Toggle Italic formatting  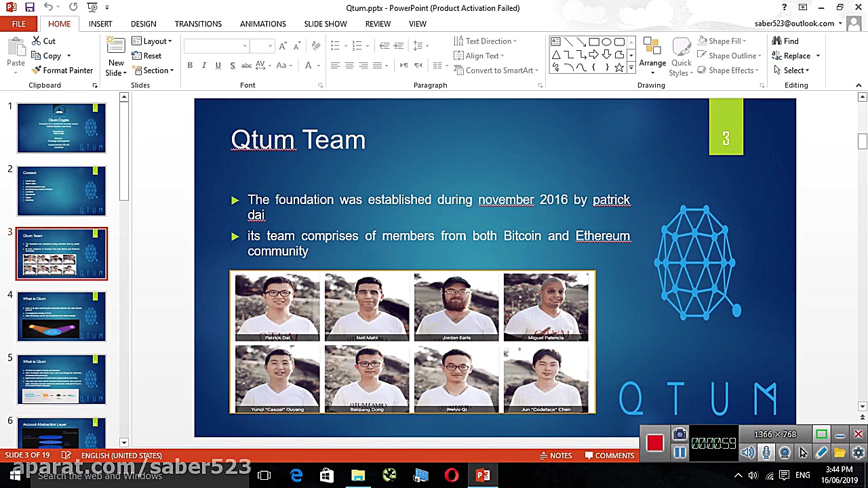[x=204, y=66]
